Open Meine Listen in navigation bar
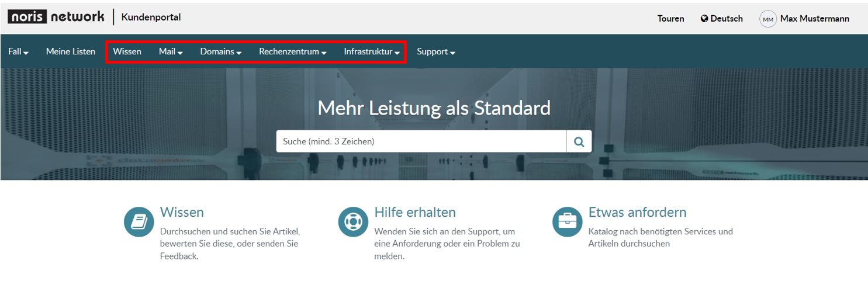This screenshot has height=281, width=868. (x=71, y=51)
